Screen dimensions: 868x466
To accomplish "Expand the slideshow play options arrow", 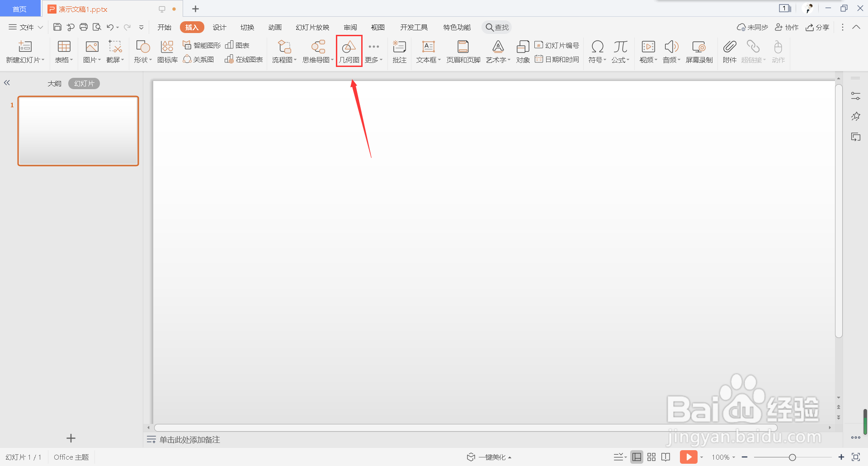I will 702,457.
